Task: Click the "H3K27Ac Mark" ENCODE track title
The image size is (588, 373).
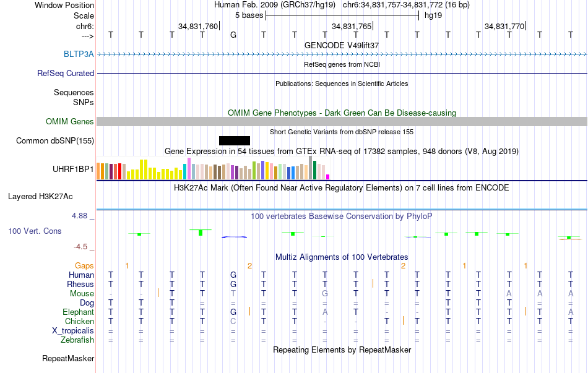Action: click(x=342, y=187)
